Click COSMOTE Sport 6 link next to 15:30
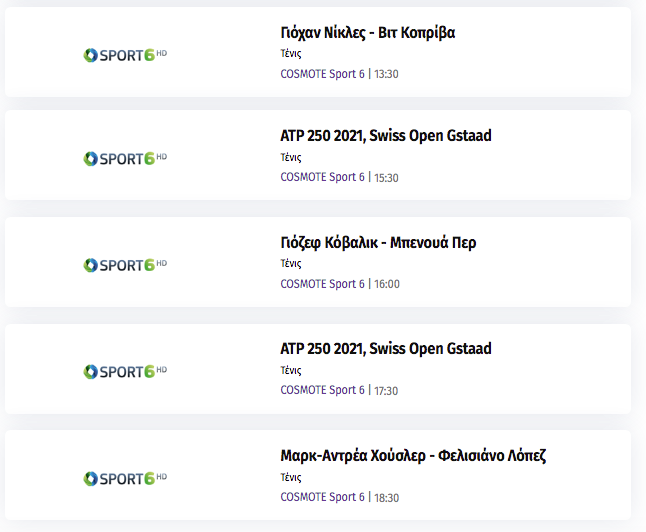The width and height of the screenshot is (646, 532). click(x=322, y=177)
